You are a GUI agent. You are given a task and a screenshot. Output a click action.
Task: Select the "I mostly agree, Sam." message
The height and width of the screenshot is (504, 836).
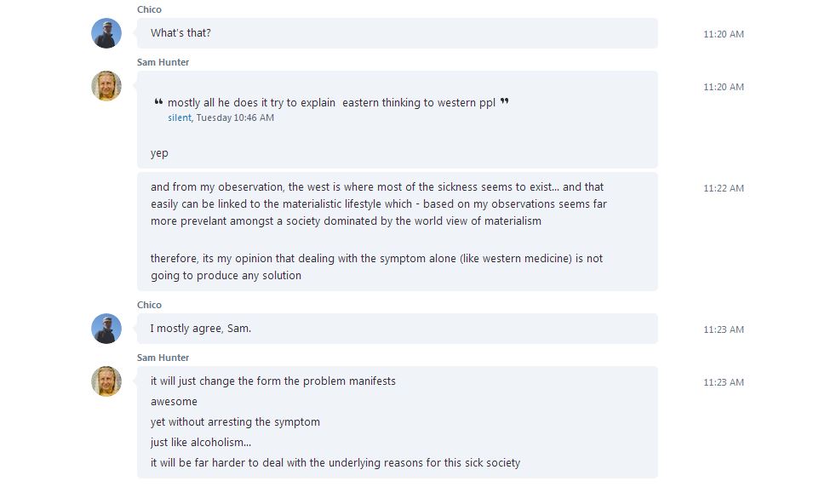(398, 329)
